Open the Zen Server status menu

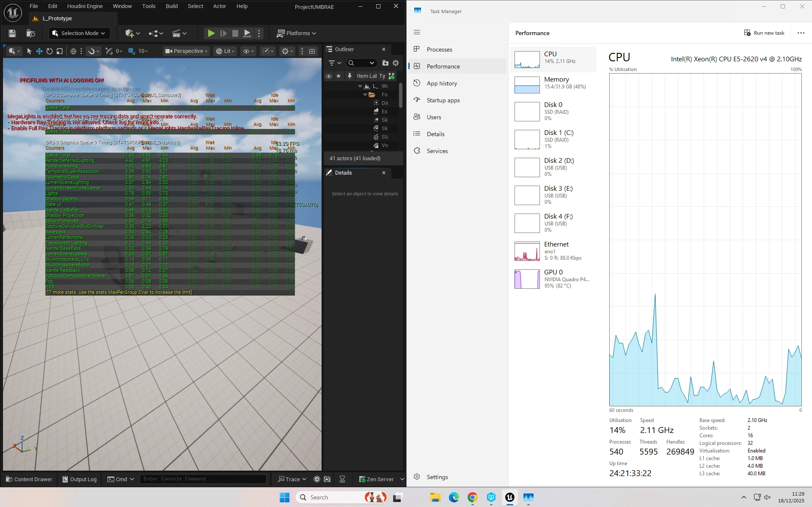coord(381,479)
